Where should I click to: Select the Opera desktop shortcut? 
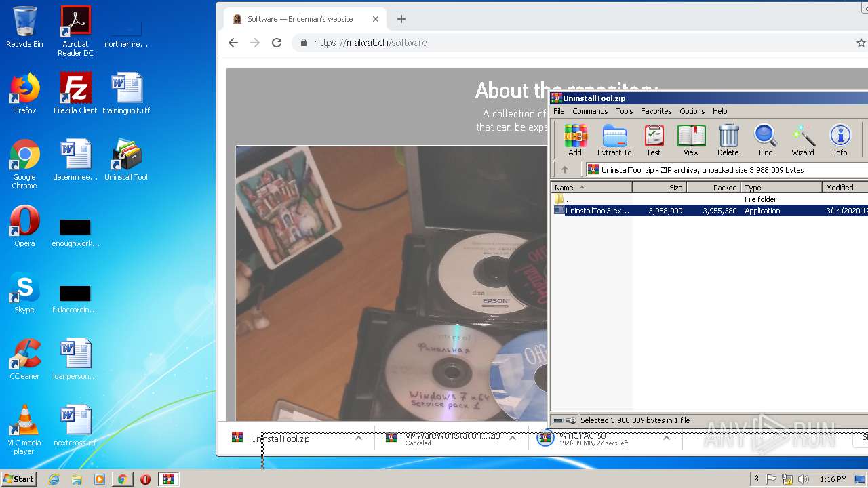[24, 226]
